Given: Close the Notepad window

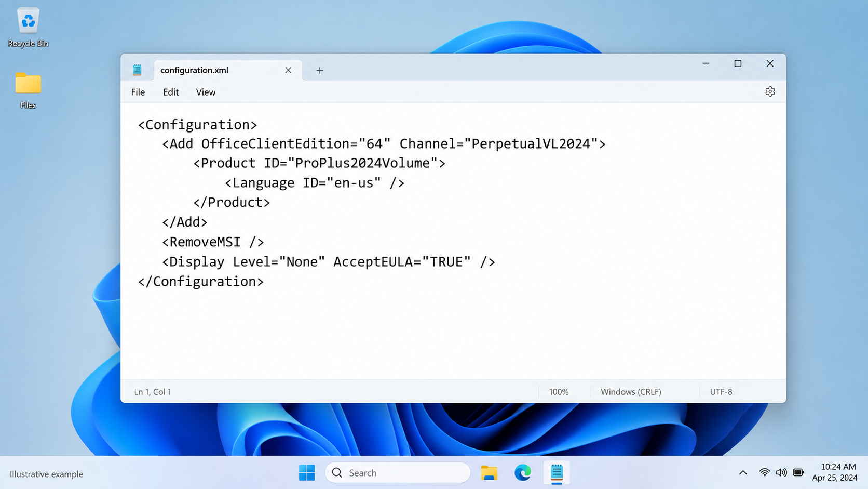Looking at the screenshot, I should click(x=770, y=63).
